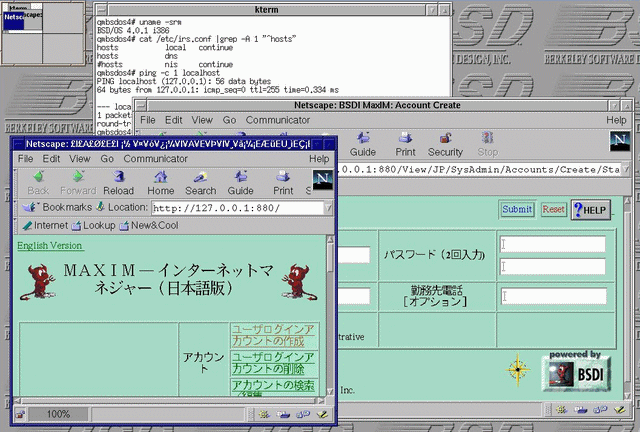The image size is (640, 432).
Task: Open New&Cool personal toolbar folder
Action: pos(149,225)
